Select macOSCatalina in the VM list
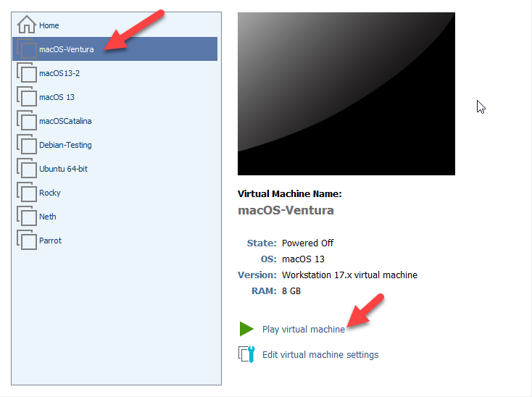The height and width of the screenshot is (397, 532). point(65,121)
